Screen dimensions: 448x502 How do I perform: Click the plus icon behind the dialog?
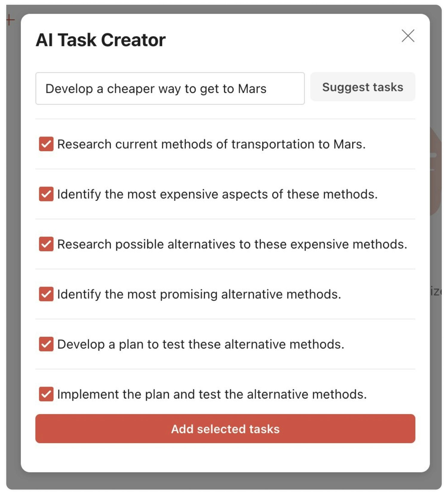coord(10,20)
